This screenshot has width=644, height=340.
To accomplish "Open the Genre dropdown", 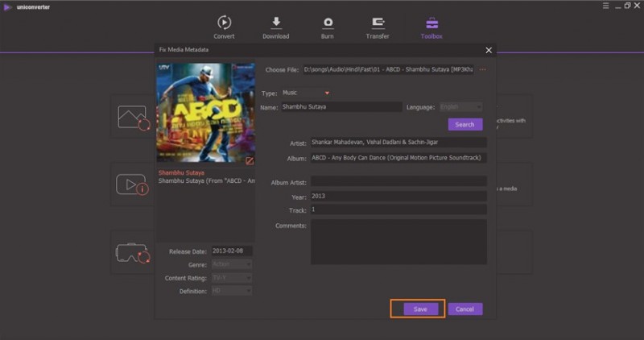I will [232, 264].
